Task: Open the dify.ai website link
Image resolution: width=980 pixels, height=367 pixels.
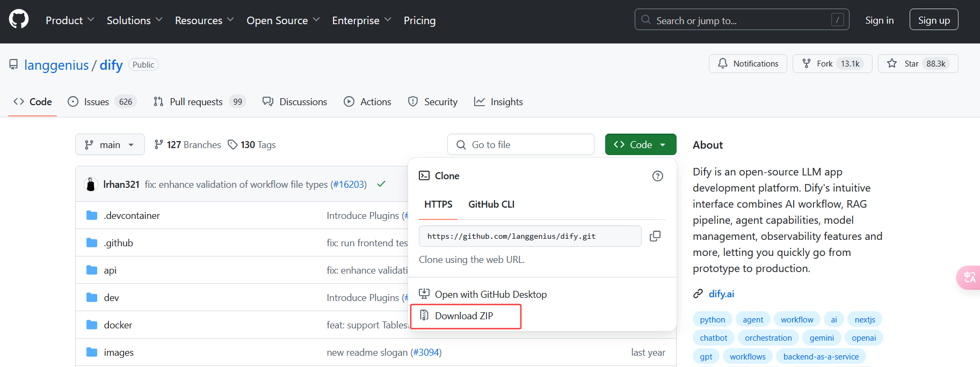Action: tap(721, 294)
